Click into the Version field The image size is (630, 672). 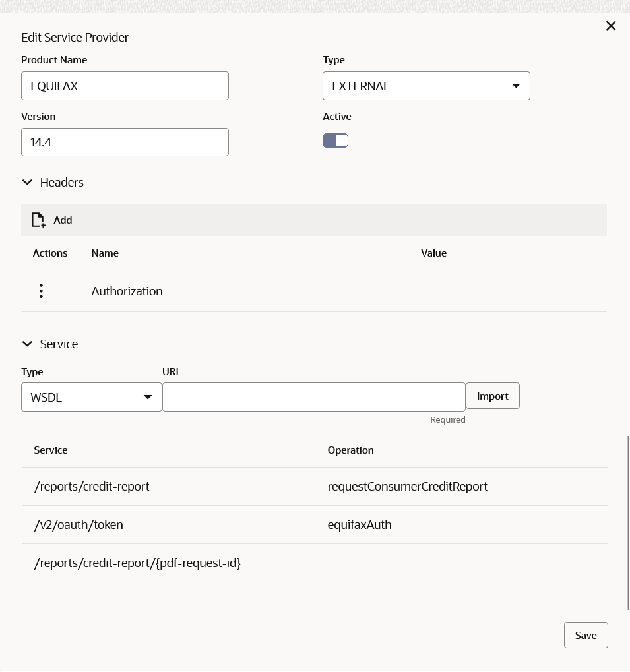pyautogui.click(x=125, y=142)
